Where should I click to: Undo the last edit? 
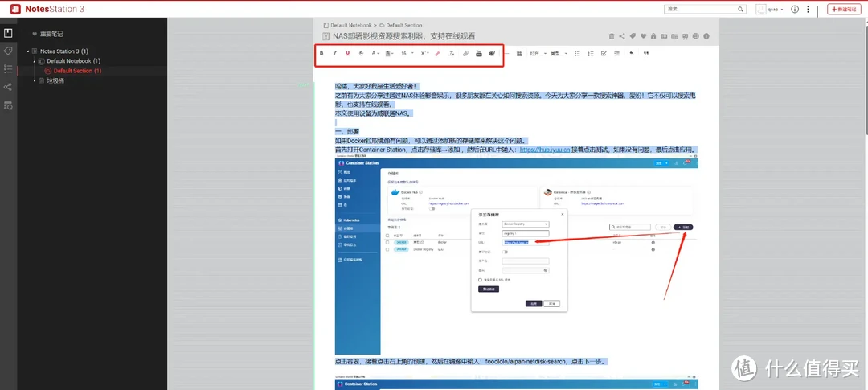pyautogui.click(x=632, y=53)
